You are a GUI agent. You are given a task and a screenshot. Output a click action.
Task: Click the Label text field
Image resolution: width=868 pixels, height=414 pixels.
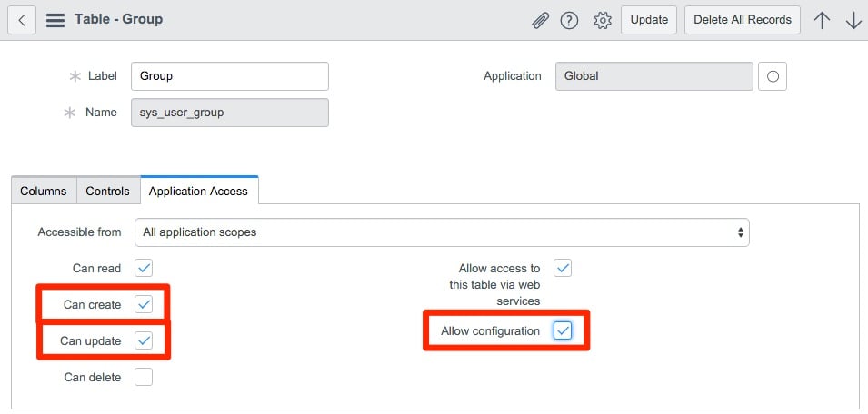230,76
